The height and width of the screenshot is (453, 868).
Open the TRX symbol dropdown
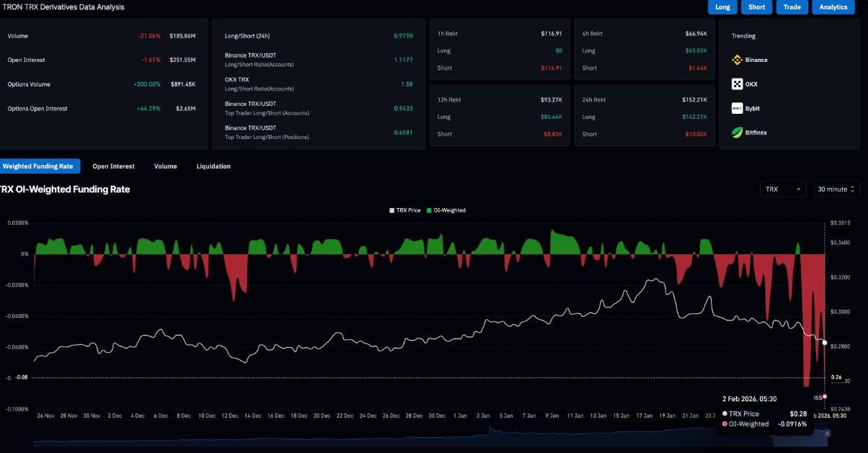[783, 189]
